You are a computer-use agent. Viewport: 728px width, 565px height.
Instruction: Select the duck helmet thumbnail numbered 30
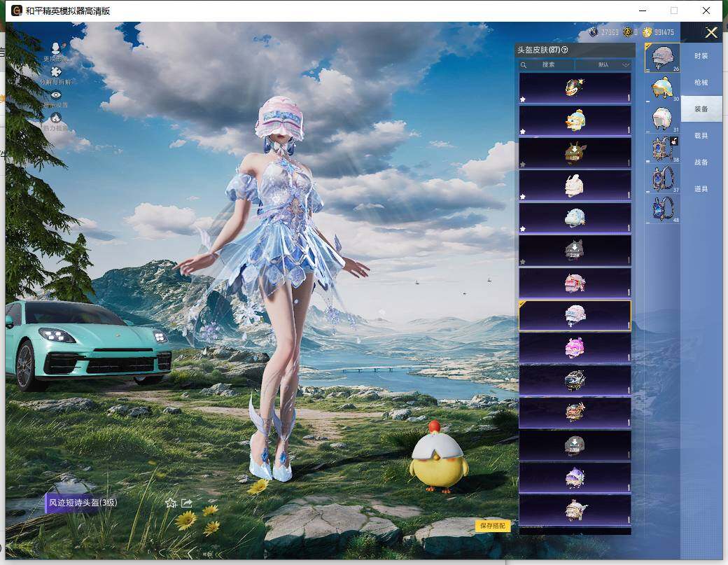(662, 88)
